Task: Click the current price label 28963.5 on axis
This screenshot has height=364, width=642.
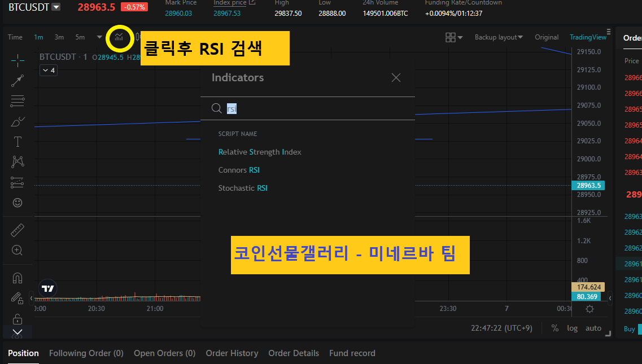Action: [x=588, y=186]
